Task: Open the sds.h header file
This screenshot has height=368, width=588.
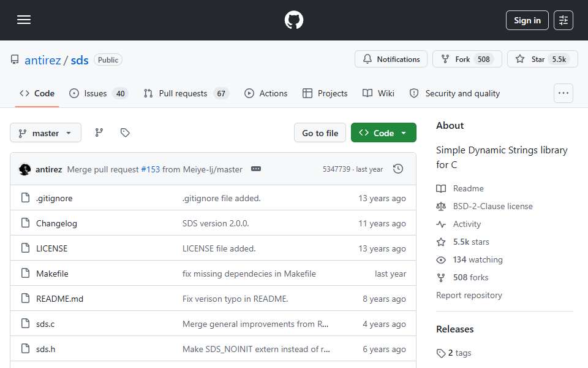Action: 46,349
